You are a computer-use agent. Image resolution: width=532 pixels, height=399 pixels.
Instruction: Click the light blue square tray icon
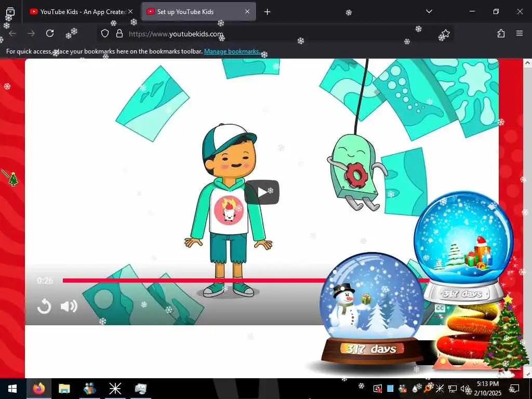390,389
